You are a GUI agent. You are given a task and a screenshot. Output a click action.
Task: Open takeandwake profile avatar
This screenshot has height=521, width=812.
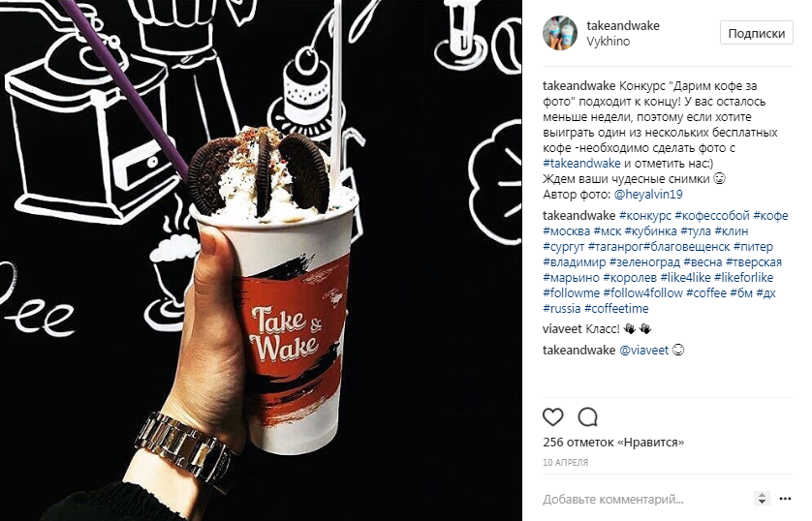(560, 33)
